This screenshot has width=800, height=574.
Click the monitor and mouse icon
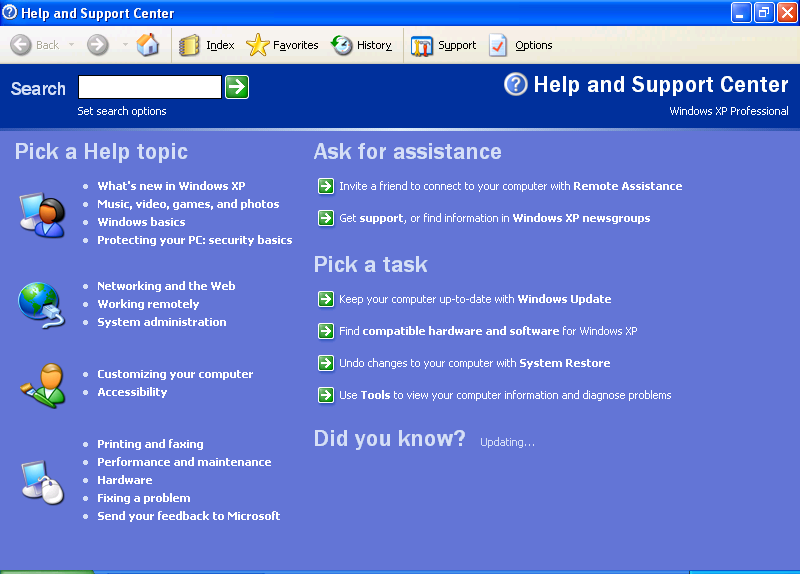coord(43,482)
